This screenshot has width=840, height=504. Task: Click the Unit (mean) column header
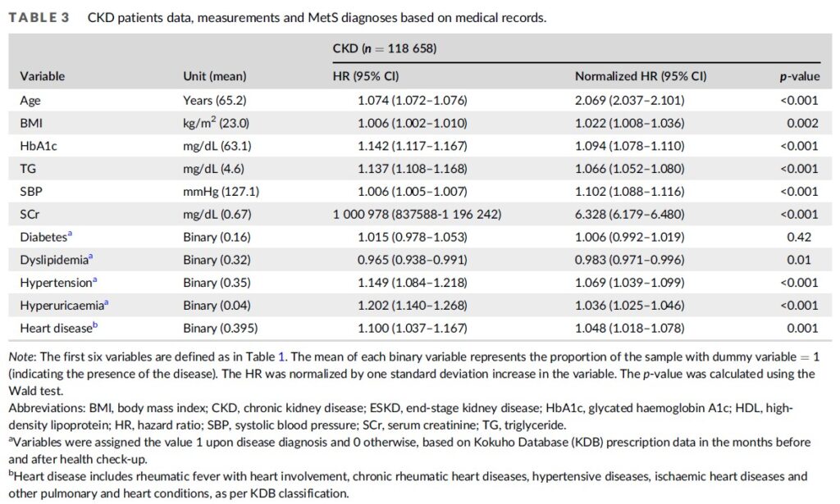click(214, 76)
